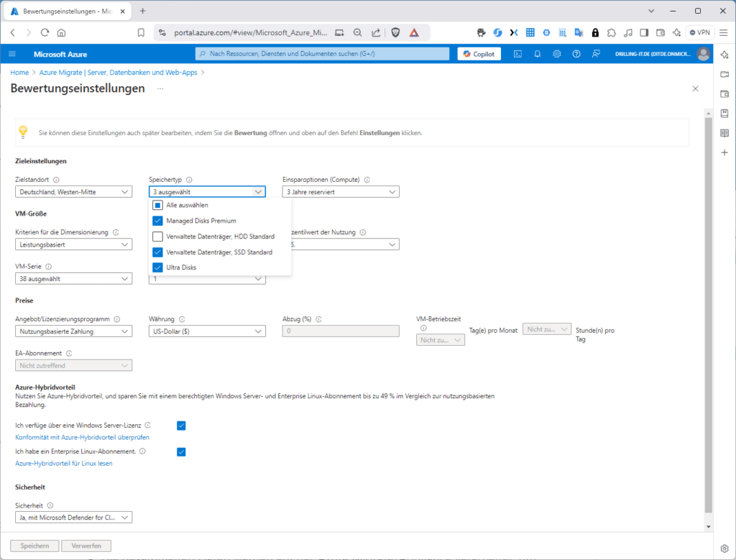Viewport: 736px width, 560px height.
Task: Open the VM-Serie 38 ausgewählt dropdown
Action: pos(74,279)
